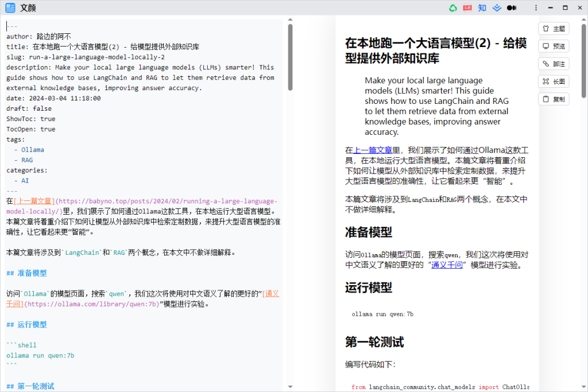The height and width of the screenshot is (392, 588).
Task: Click the preview scrollbar up arrow
Action: (584, 20)
